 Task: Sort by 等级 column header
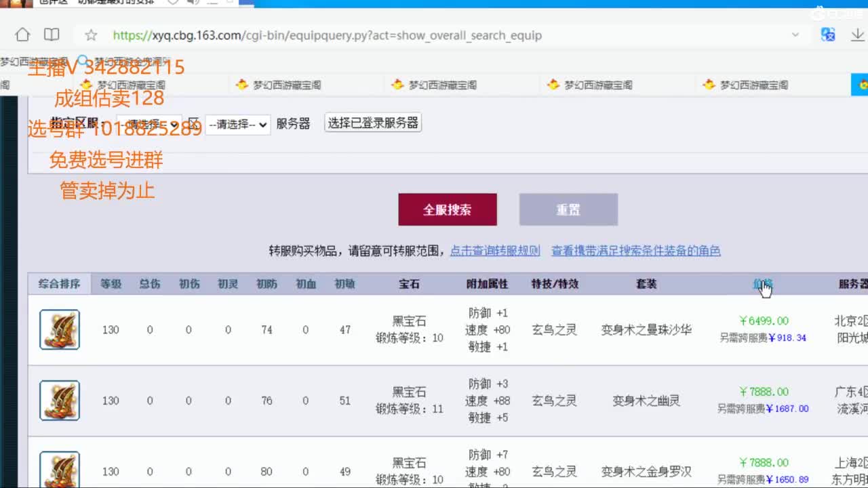111,284
